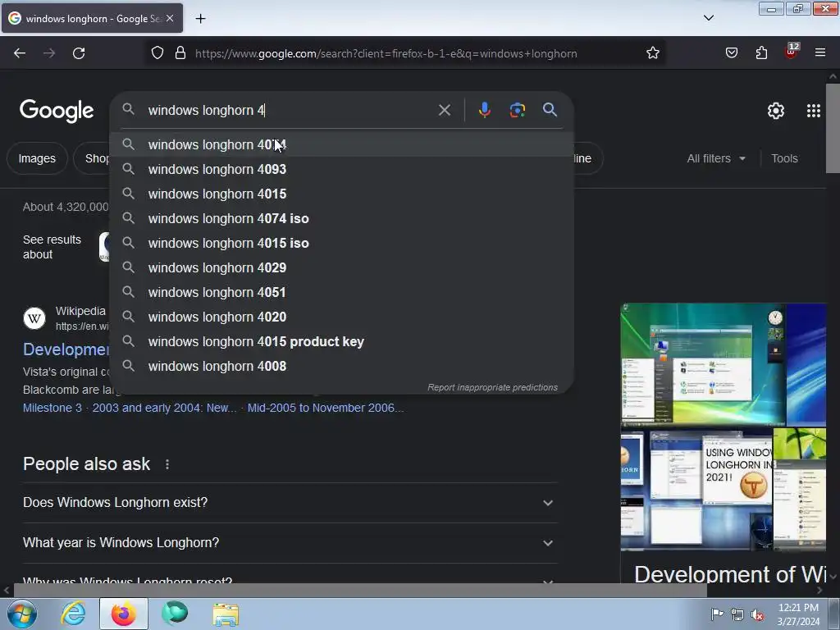Launch Internet Explorer from the taskbar
This screenshot has height=630, width=840.
tap(73, 614)
